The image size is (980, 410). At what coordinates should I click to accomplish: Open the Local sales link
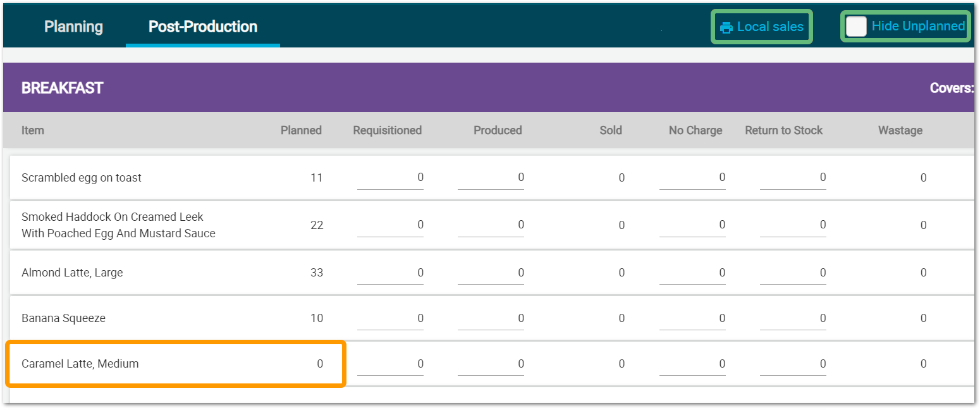pos(769,27)
